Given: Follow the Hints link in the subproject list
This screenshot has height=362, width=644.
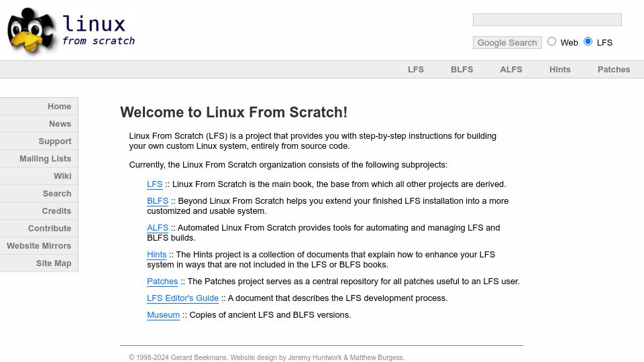Looking at the screenshot, I should tap(156, 255).
